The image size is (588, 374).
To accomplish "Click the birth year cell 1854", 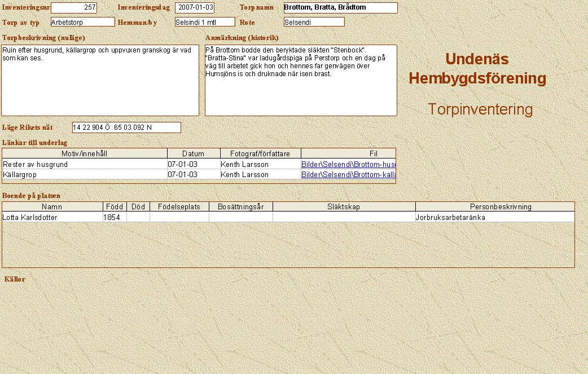I will [x=115, y=217].
